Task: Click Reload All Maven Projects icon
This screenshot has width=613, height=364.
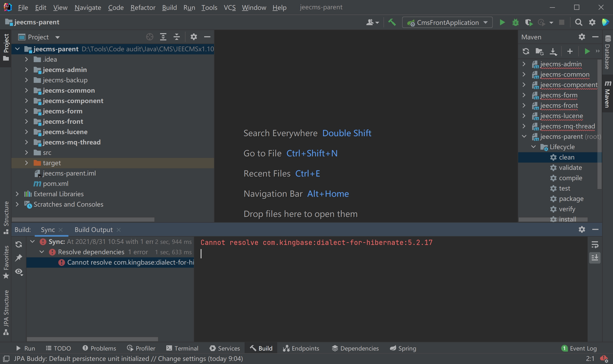Action: [x=526, y=51]
